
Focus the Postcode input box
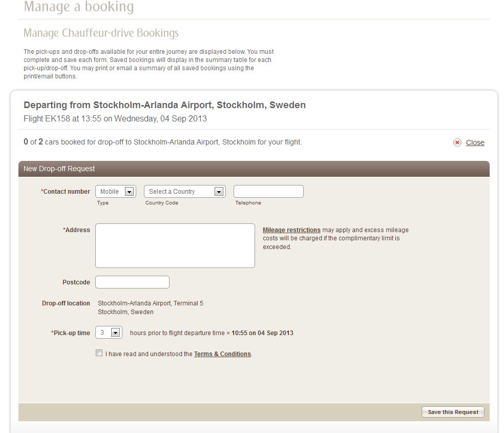point(132,282)
